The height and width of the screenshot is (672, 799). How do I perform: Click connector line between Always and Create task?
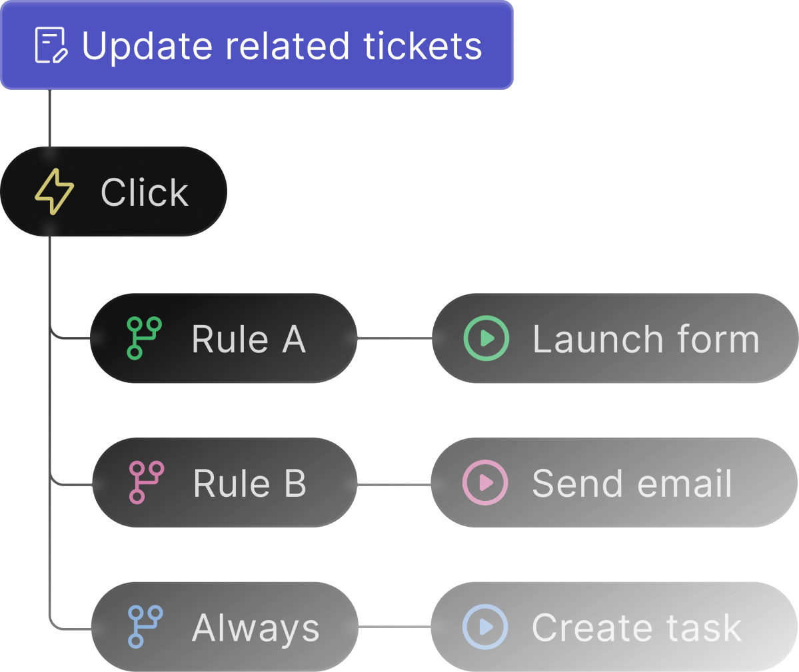pos(395,627)
